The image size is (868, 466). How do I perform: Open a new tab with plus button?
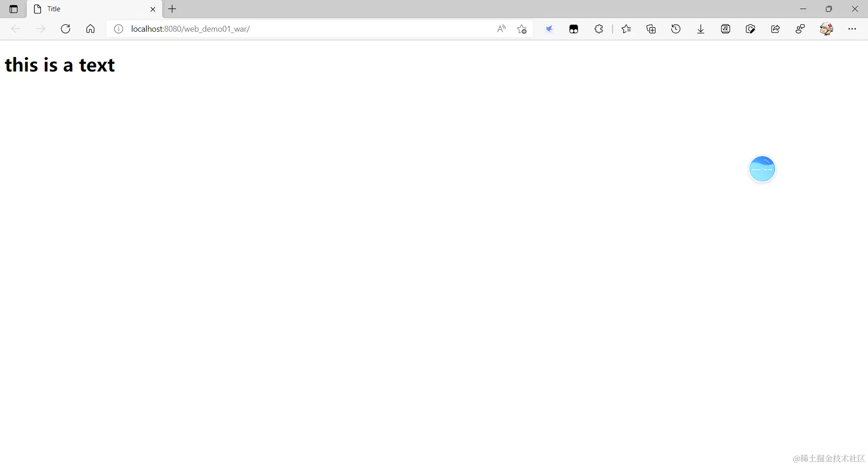click(x=172, y=9)
